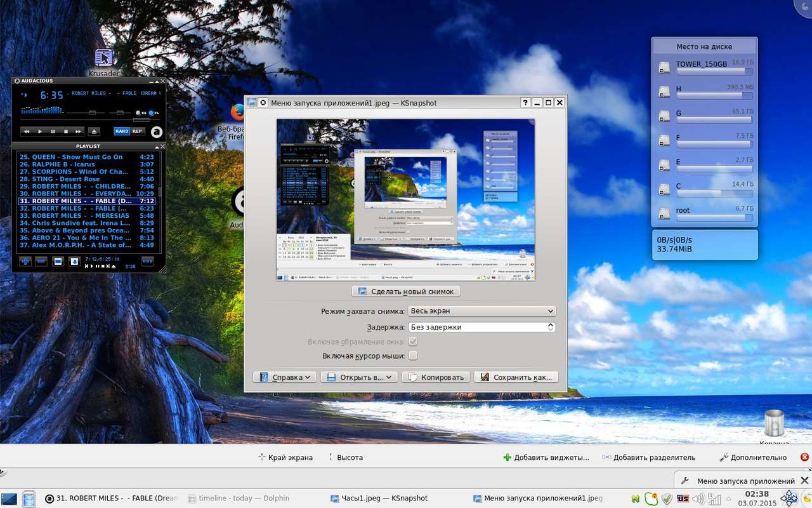The width and height of the screenshot is (812, 508).
Task: Click the Сделать новый снимок button
Action: coord(406,291)
